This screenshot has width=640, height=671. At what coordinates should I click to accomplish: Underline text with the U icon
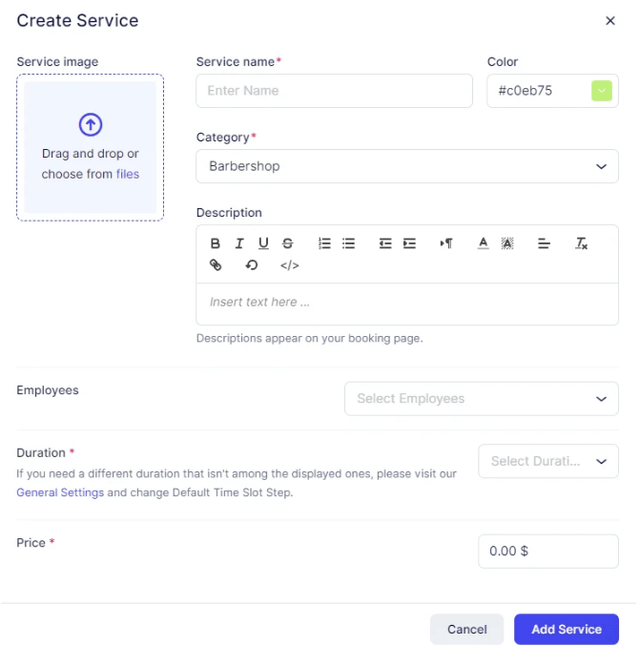coord(264,244)
